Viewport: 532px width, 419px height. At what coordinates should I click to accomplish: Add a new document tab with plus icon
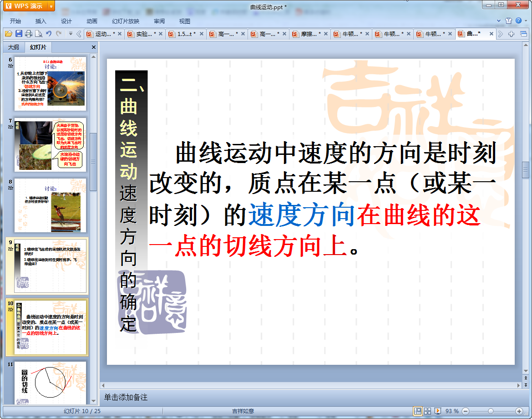(x=512, y=34)
